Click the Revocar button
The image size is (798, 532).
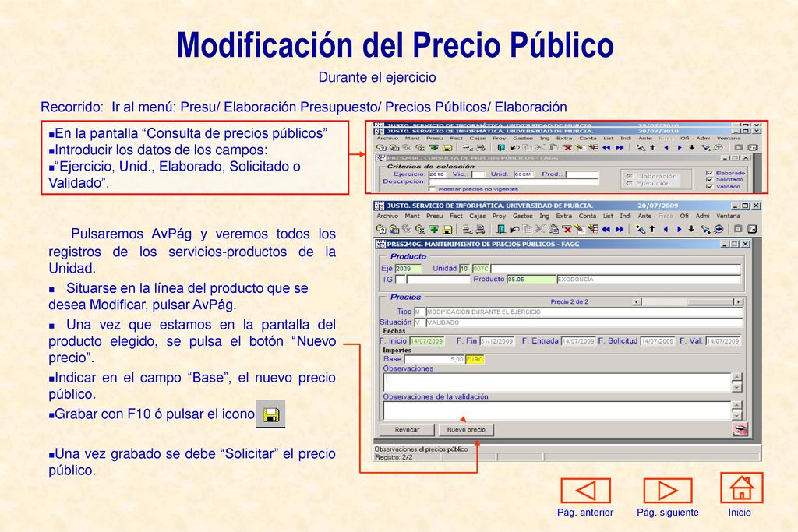pos(407,430)
